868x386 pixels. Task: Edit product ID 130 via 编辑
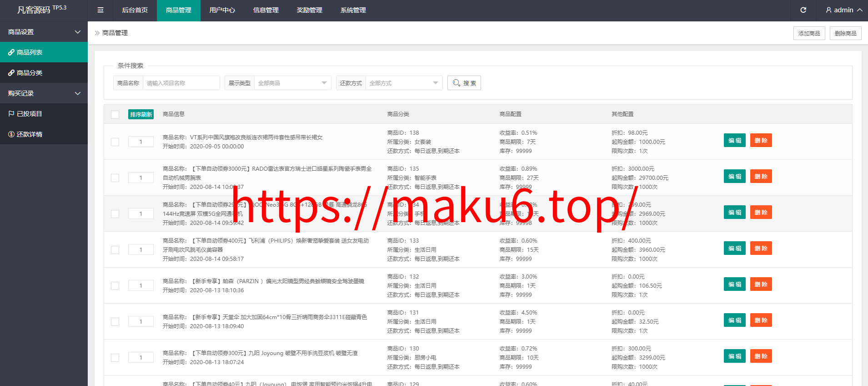pyautogui.click(x=735, y=356)
